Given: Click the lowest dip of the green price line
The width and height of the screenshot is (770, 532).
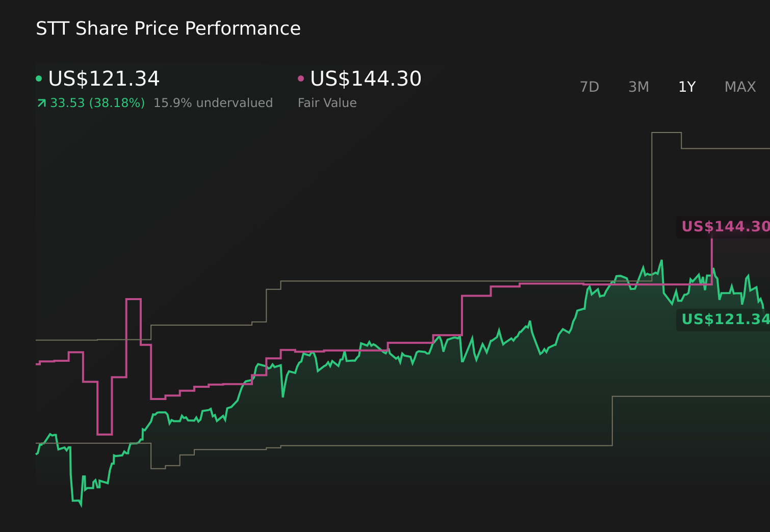Looking at the screenshot, I should (x=81, y=504).
